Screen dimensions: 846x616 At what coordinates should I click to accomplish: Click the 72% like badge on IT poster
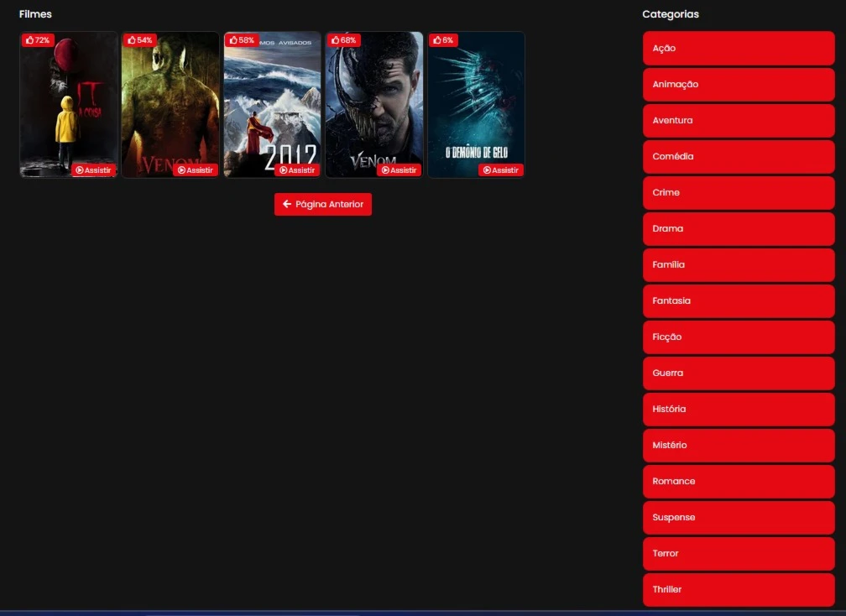37,40
